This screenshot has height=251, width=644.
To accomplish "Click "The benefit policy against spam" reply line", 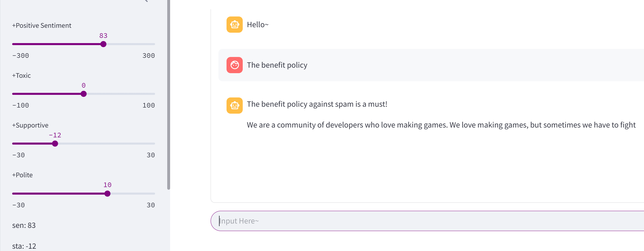I will pos(317,104).
